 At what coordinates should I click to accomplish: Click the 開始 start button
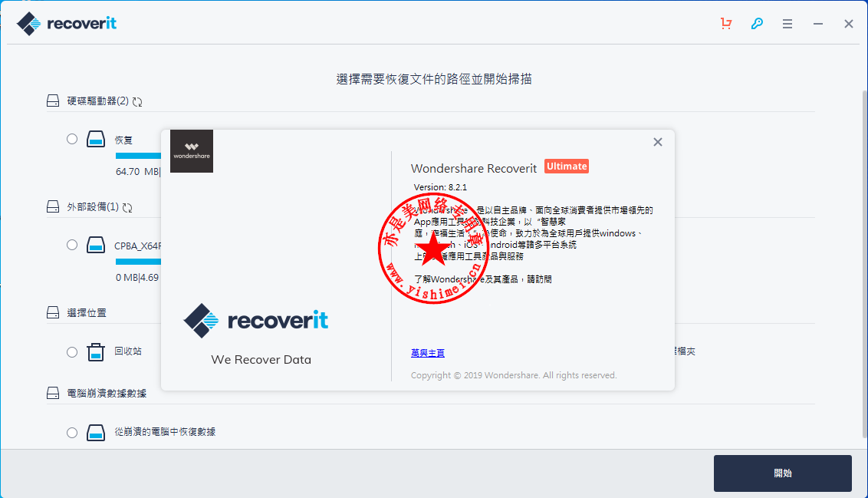pos(782,473)
